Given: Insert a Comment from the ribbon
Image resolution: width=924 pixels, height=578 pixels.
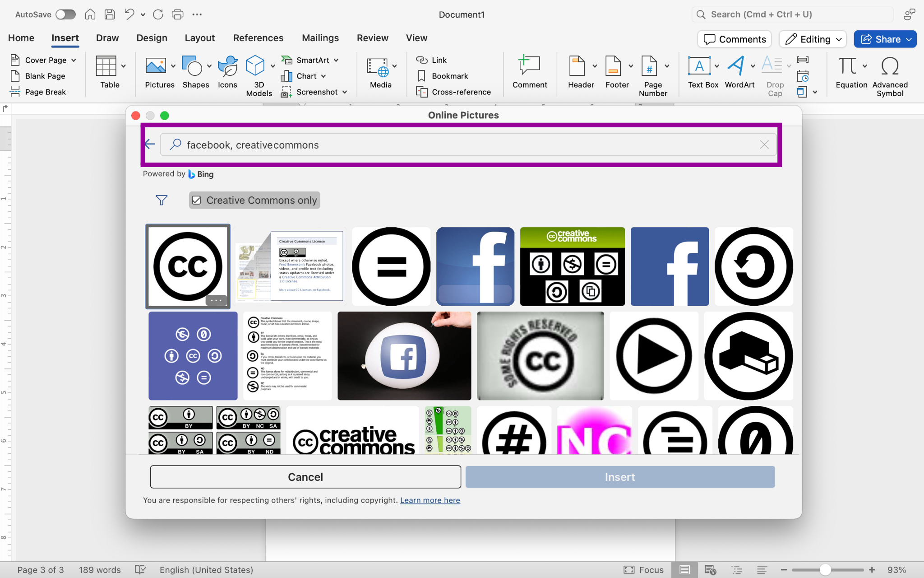Looking at the screenshot, I should coord(530,72).
